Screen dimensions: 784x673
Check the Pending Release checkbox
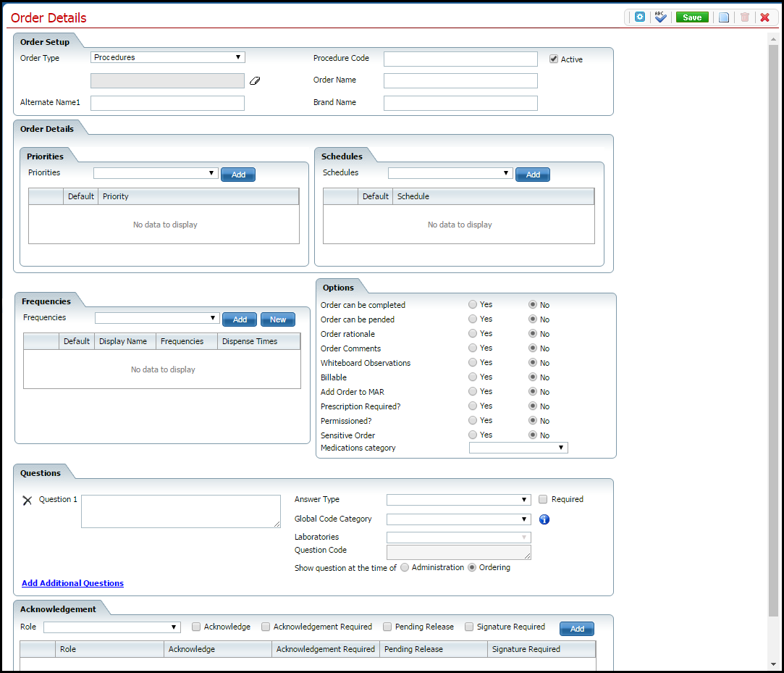pos(387,627)
